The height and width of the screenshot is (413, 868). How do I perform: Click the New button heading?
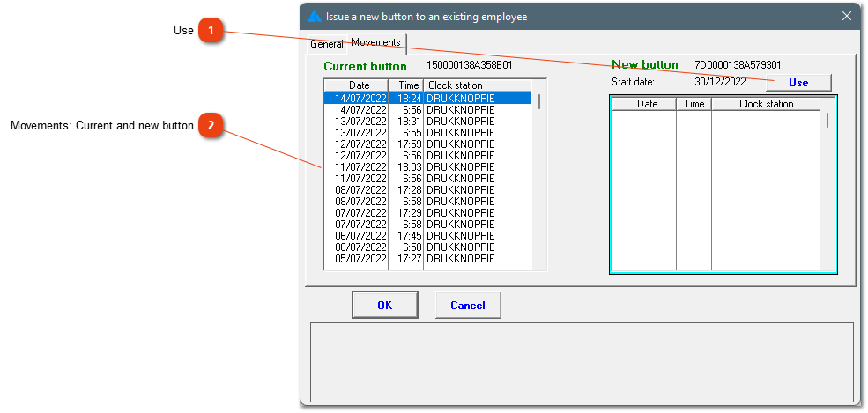click(x=645, y=64)
